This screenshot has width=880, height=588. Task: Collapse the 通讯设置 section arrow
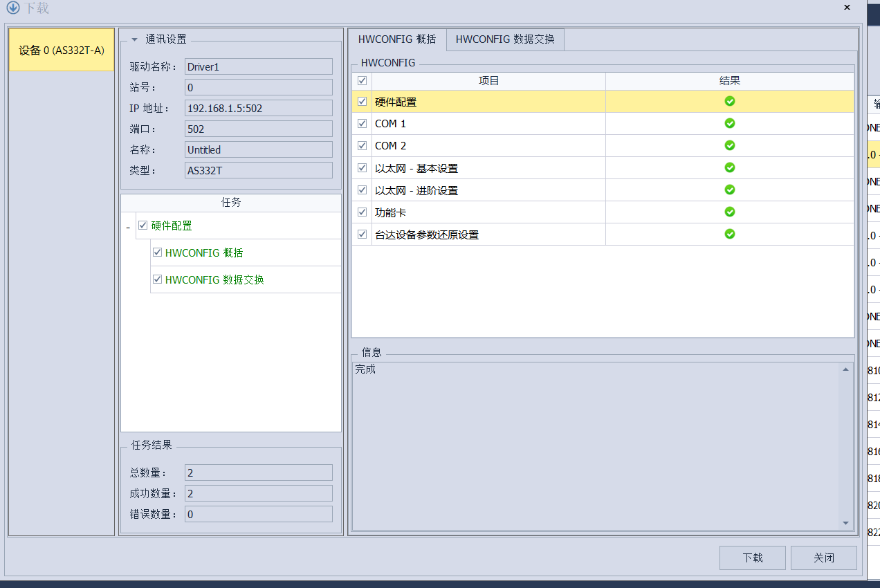(134, 40)
